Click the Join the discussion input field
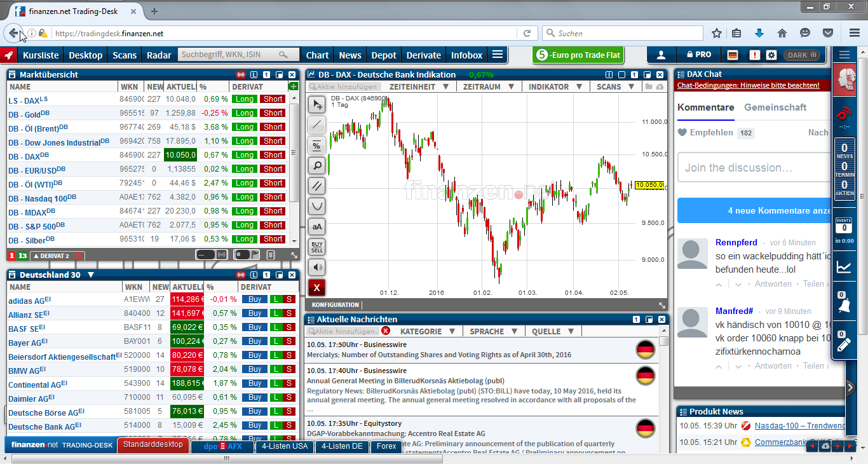Image resolution: width=868 pixels, height=464 pixels. (x=754, y=168)
